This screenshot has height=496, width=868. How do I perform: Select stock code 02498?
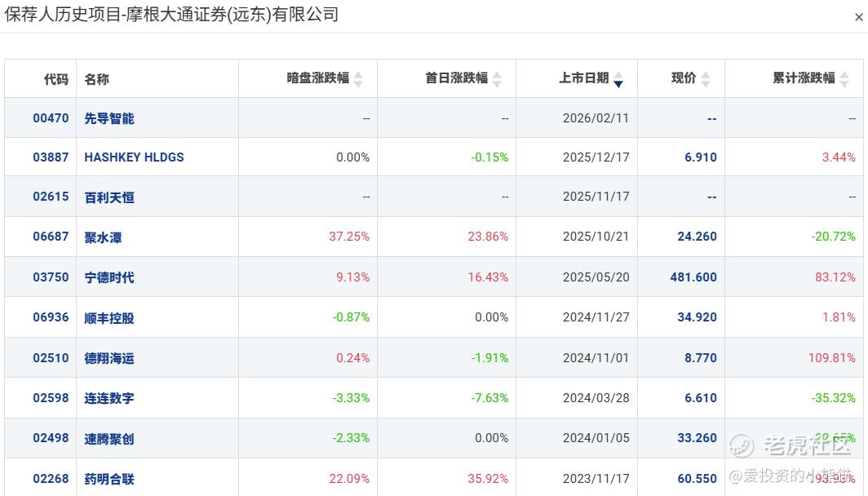coord(51,438)
